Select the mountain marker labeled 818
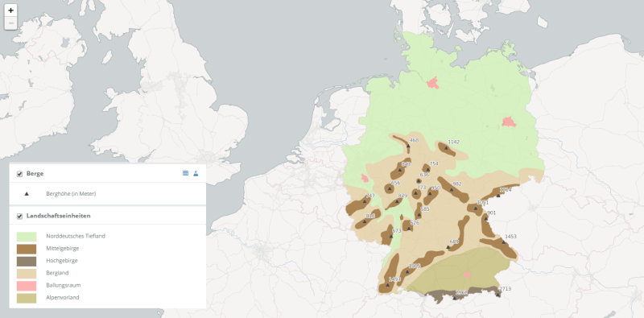 (x=365, y=221)
